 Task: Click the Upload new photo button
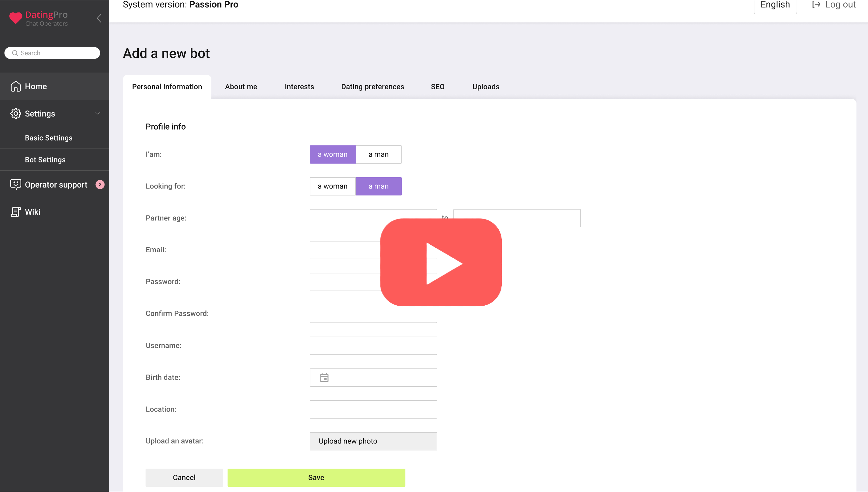(373, 441)
